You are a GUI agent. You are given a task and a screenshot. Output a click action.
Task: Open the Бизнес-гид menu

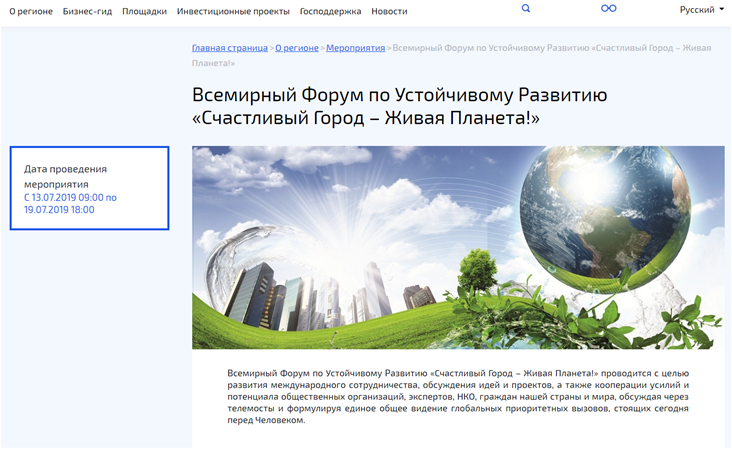click(x=87, y=11)
